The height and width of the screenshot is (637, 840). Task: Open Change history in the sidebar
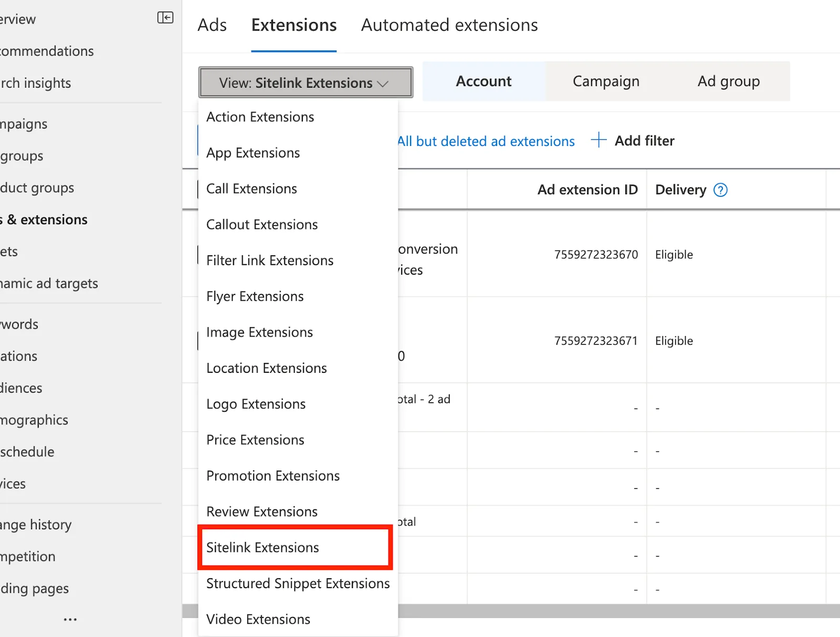36,525
